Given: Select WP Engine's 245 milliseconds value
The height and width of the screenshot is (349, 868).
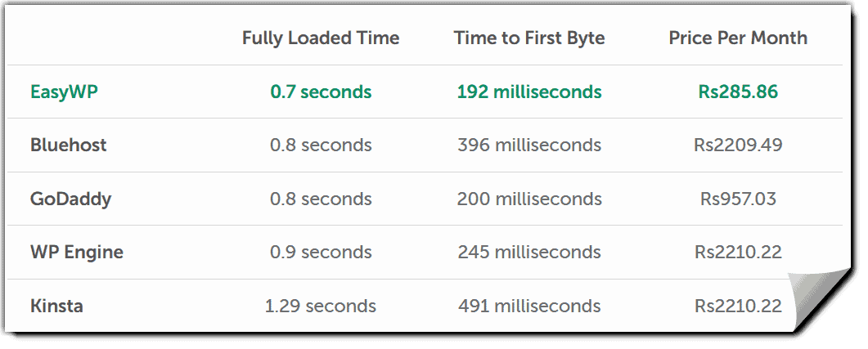Looking at the screenshot, I should [529, 252].
